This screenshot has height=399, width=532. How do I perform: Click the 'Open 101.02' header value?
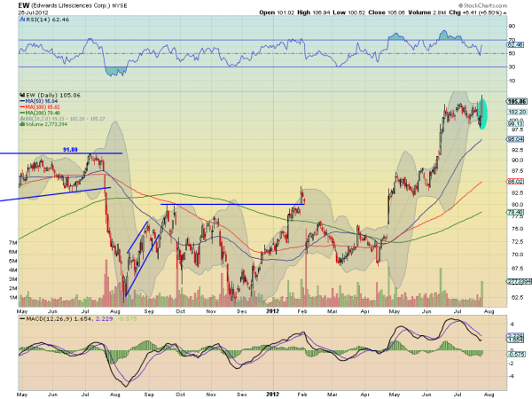click(x=276, y=12)
